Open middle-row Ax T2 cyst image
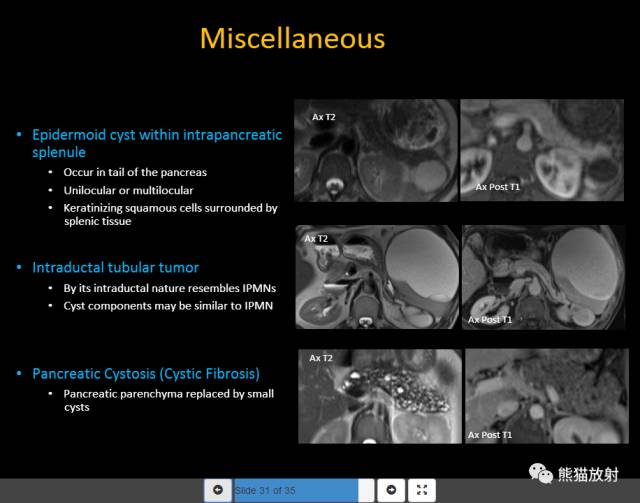 [x=377, y=277]
